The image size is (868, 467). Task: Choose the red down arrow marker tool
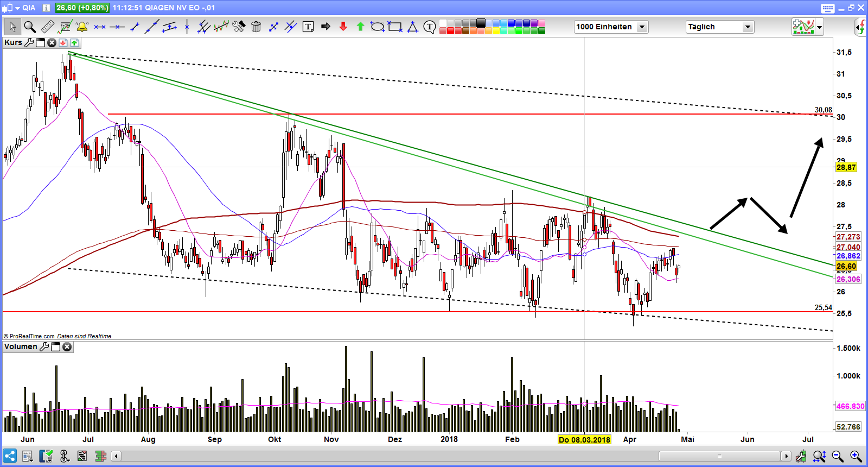click(343, 27)
